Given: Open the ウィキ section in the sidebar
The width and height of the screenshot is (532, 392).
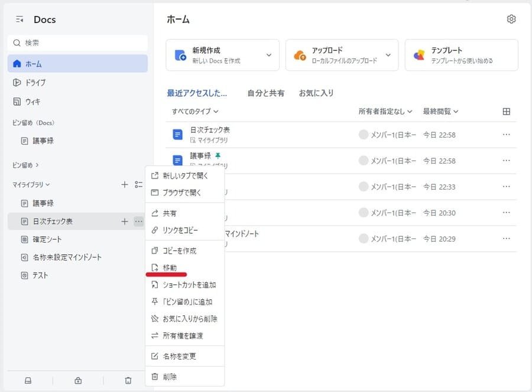Looking at the screenshot, I should 35,102.
